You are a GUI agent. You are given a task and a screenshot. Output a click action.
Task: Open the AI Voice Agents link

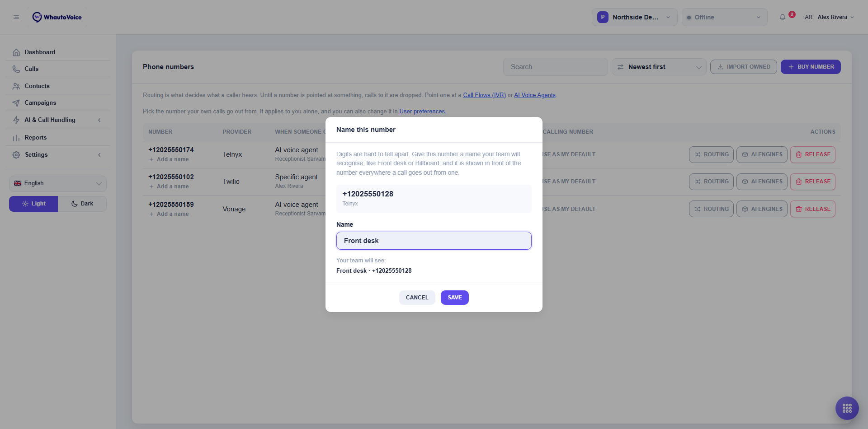(x=535, y=95)
